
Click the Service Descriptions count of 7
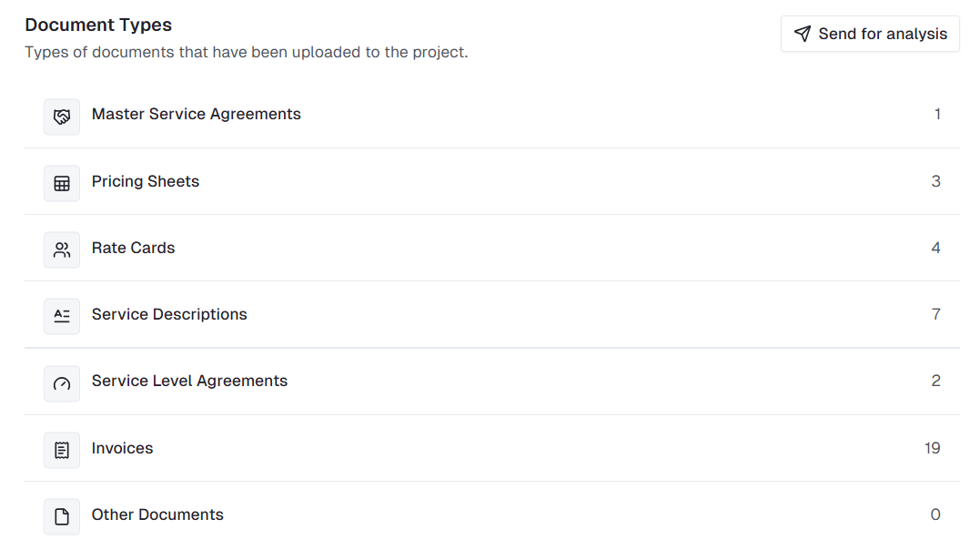(x=935, y=314)
